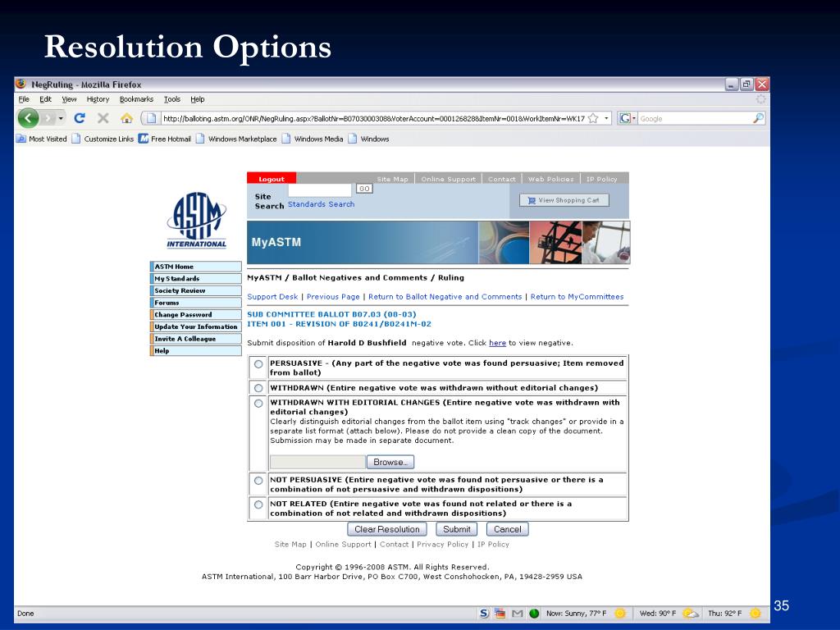This screenshot has width=840, height=630.
Task: Reload the page with the refresh icon
Action: point(80,118)
